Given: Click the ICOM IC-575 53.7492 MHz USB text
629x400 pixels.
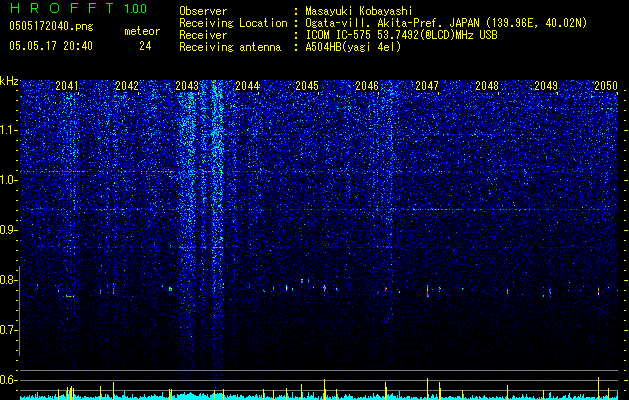Looking at the screenshot, I should tap(402, 35).
